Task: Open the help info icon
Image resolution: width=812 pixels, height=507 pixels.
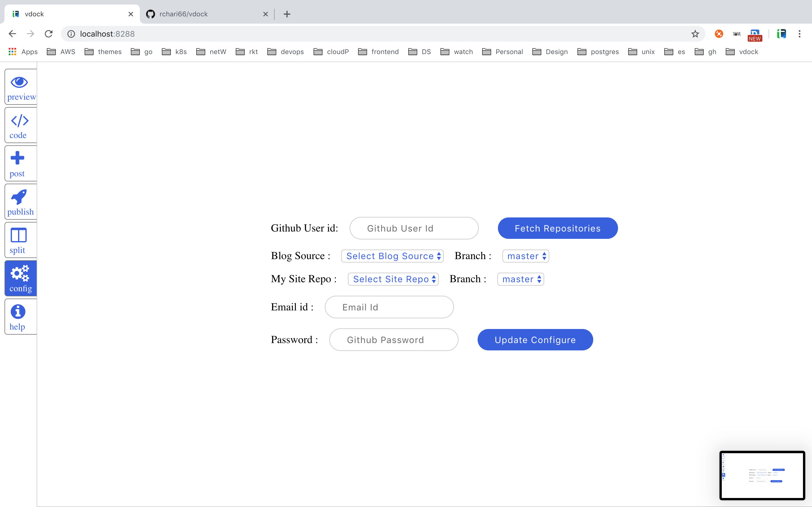Action: (x=18, y=312)
